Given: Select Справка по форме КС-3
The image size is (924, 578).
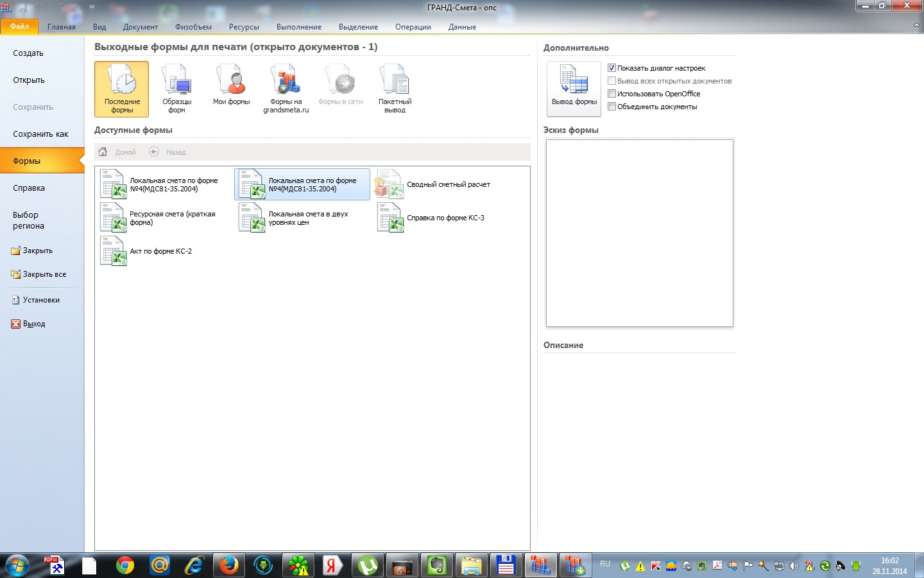Looking at the screenshot, I should point(431,218).
